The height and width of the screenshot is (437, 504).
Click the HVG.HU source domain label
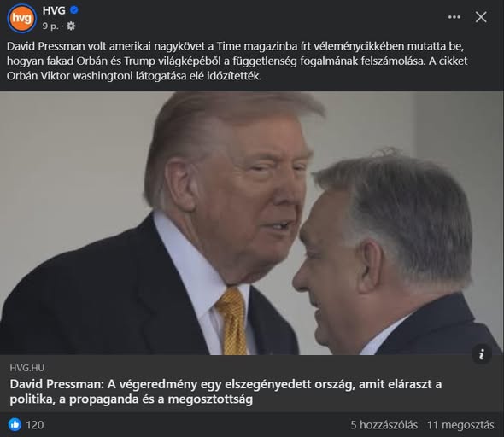[27, 368]
